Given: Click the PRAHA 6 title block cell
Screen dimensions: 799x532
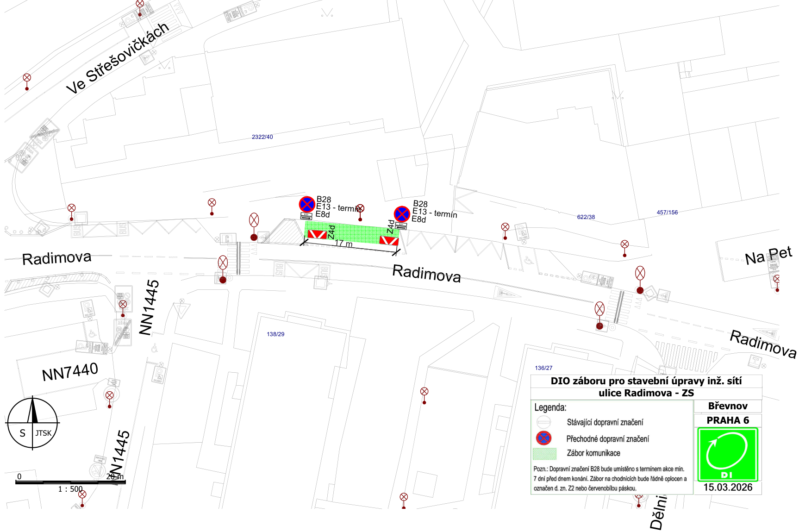Looking at the screenshot, I should pos(728,420).
